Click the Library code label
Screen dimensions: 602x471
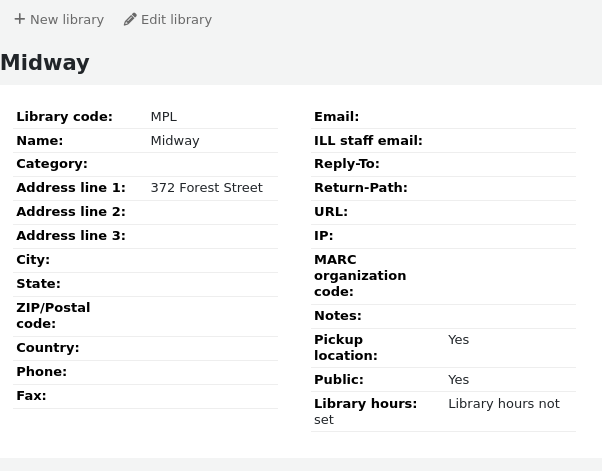[64, 117]
